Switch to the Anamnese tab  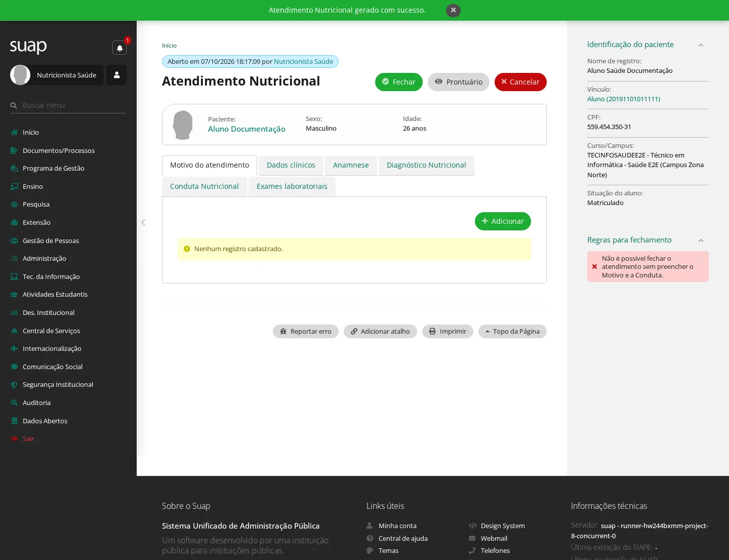351,166
